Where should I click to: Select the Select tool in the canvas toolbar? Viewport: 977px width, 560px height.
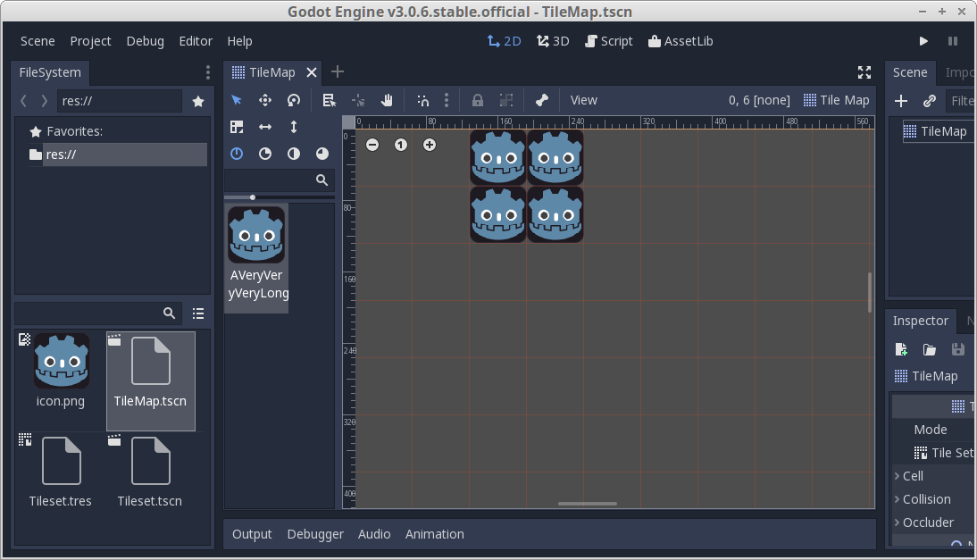[237, 100]
